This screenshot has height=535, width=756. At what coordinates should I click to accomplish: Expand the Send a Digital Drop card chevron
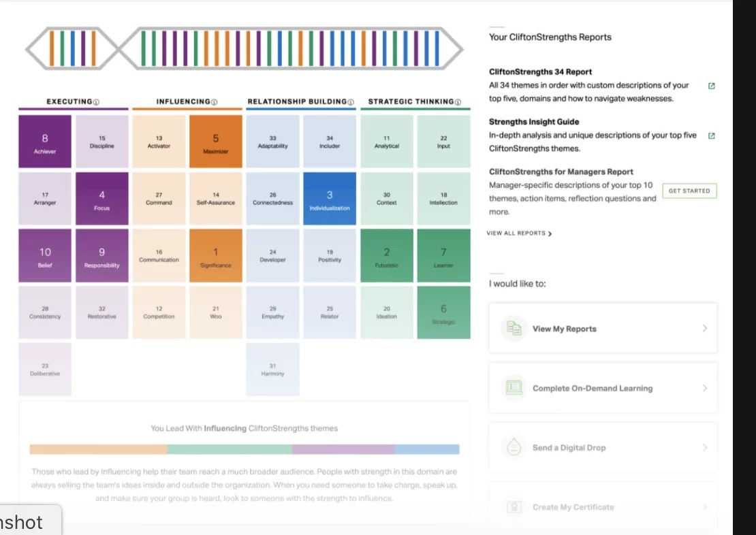click(705, 447)
